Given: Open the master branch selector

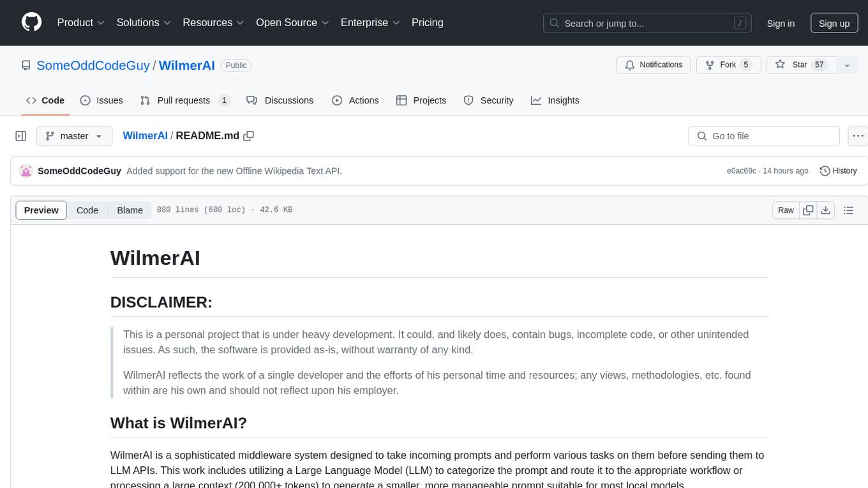Looking at the screenshot, I should [74, 136].
